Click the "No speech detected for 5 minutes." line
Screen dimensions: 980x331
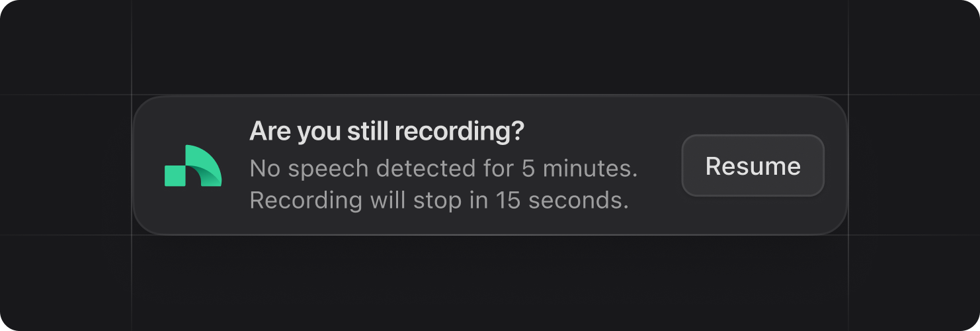click(443, 169)
